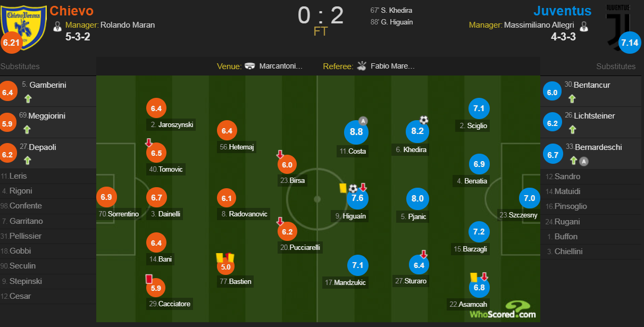
Task: Click the Juventus club logo
Action: [620, 21]
